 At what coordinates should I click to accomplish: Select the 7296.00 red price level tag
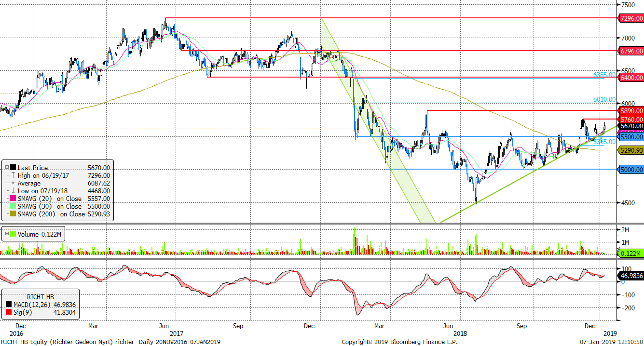(631, 18)
